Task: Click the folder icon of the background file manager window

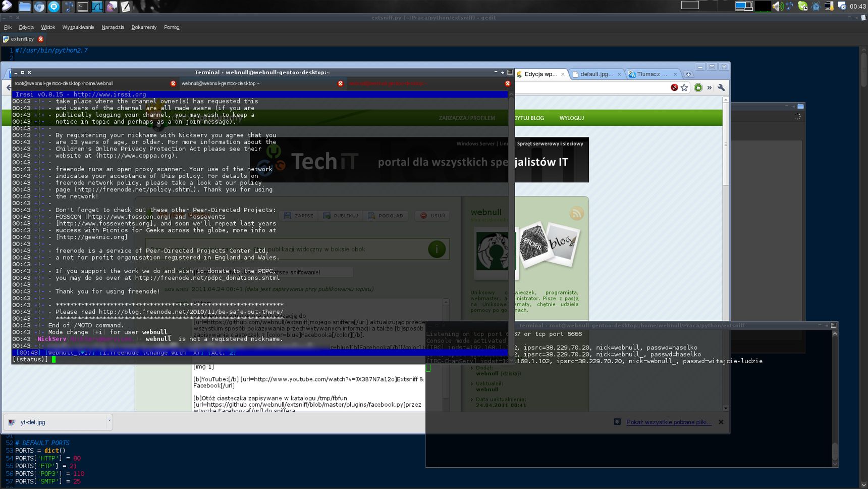Action: click(800, 106)
